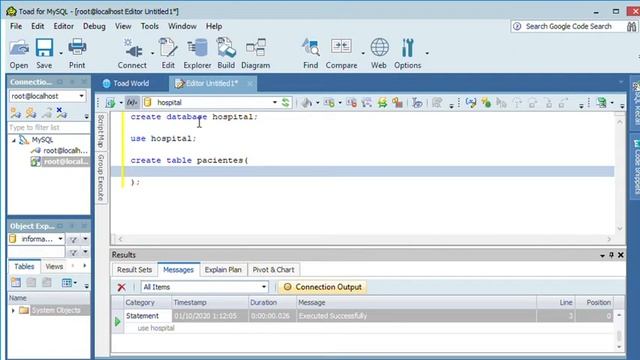Open the Results panel options dropdown arrow
The height and width of the screenshot is (360, 640).
602,256
